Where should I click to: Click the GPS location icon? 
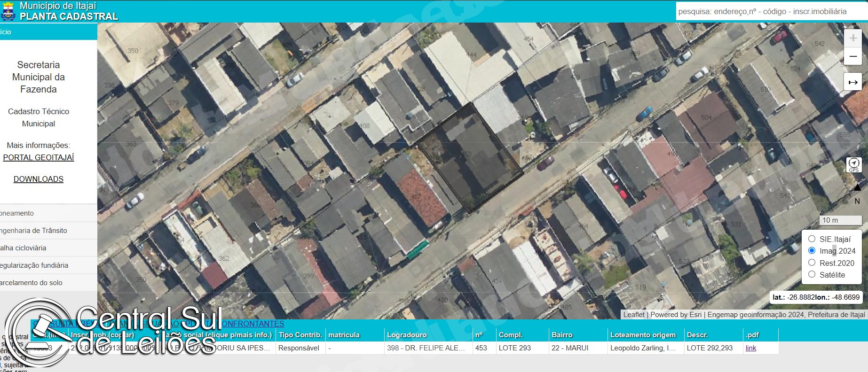(854, 165)
